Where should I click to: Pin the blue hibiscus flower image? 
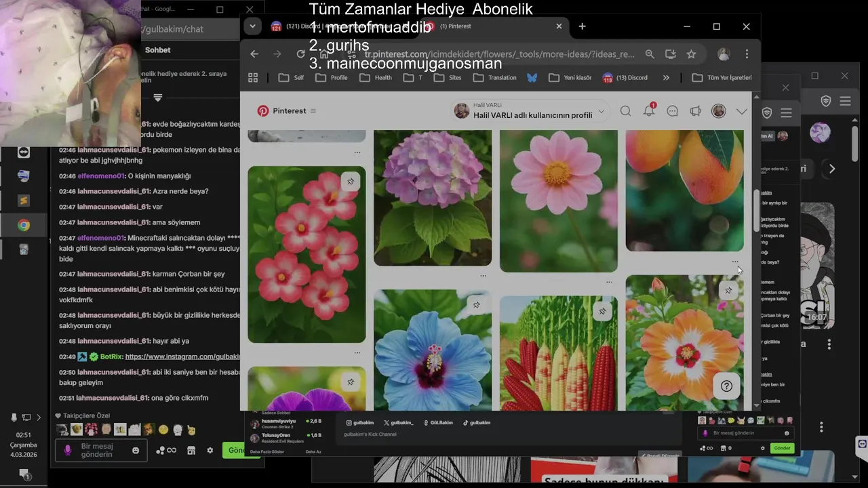coord(477,305)
